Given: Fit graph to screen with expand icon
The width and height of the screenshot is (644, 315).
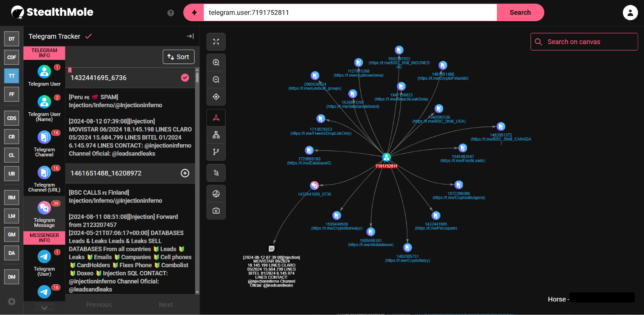Looking at the screenshot, I should pyautogui.click(x=216, y=41).
